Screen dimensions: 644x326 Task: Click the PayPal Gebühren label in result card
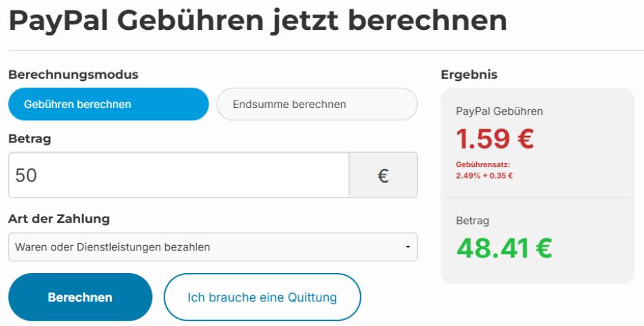(x=499, y=111)
